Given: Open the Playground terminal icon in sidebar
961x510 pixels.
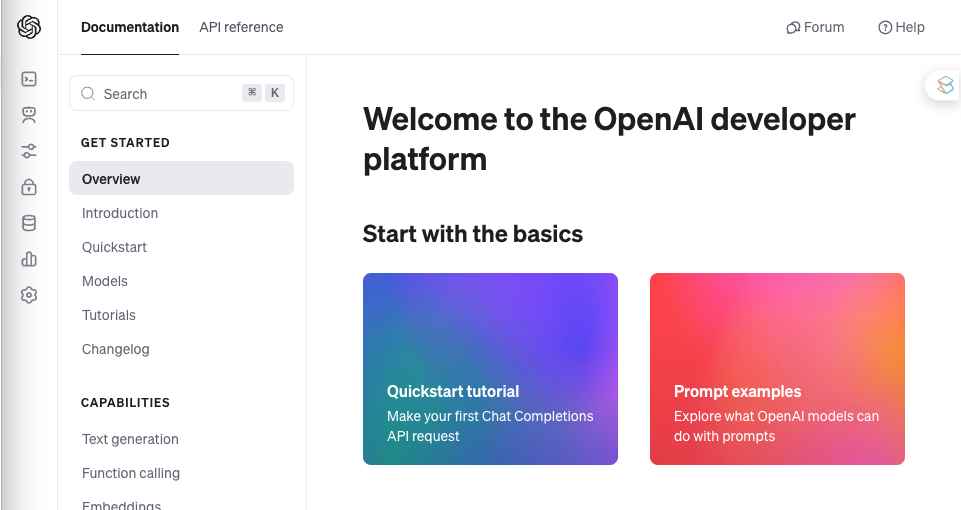Looking at the screenshot, I should [29, 79].
